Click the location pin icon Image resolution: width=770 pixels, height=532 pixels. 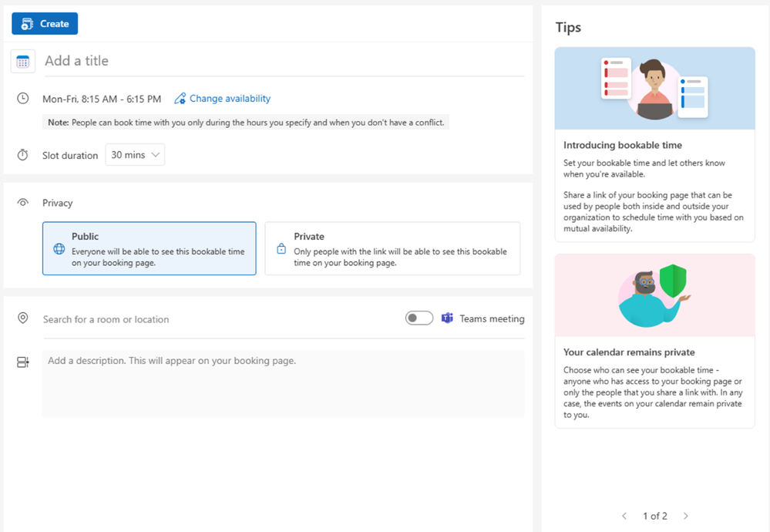pyautogui.click(x=22, y=318)
